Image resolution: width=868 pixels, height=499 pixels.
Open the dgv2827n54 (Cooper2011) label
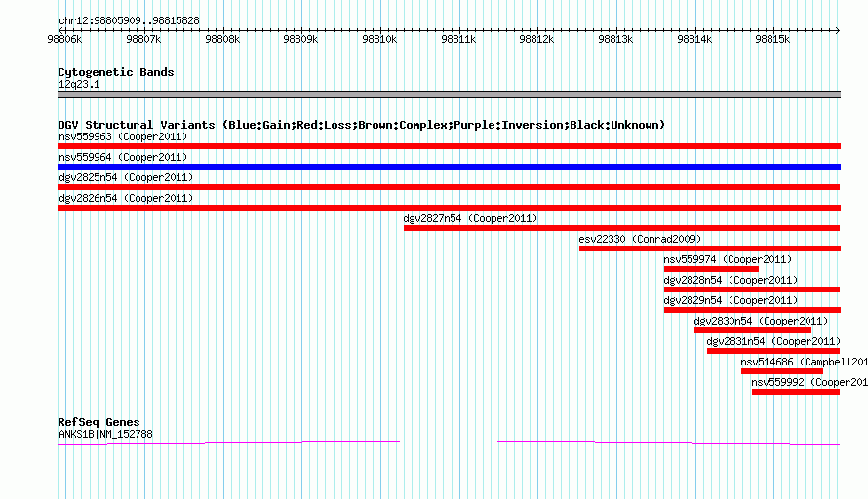470,218
